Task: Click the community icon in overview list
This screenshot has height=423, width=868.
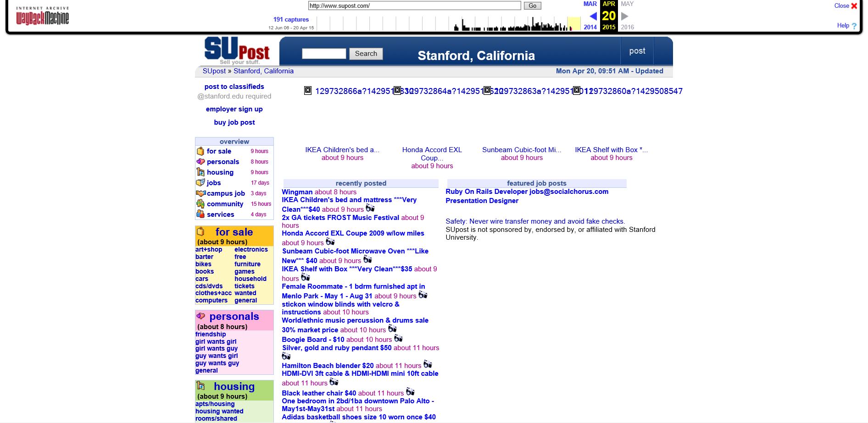Action: click(x=200, y=204)
